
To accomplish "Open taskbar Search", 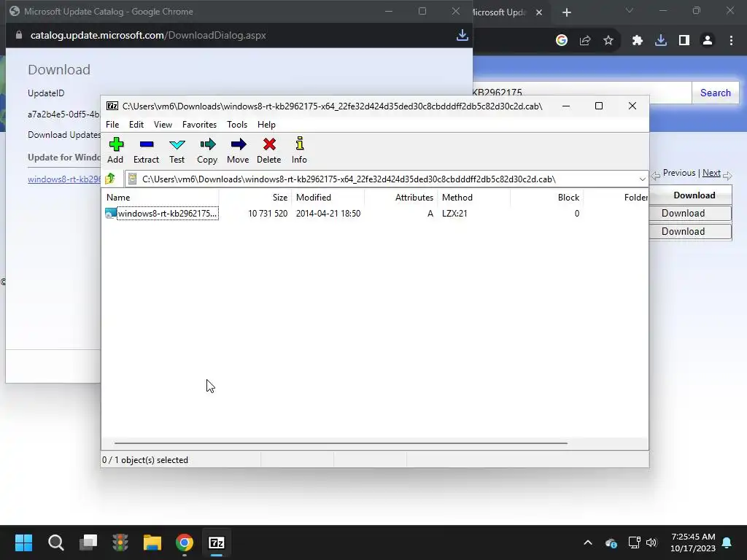I will point(55,542).
